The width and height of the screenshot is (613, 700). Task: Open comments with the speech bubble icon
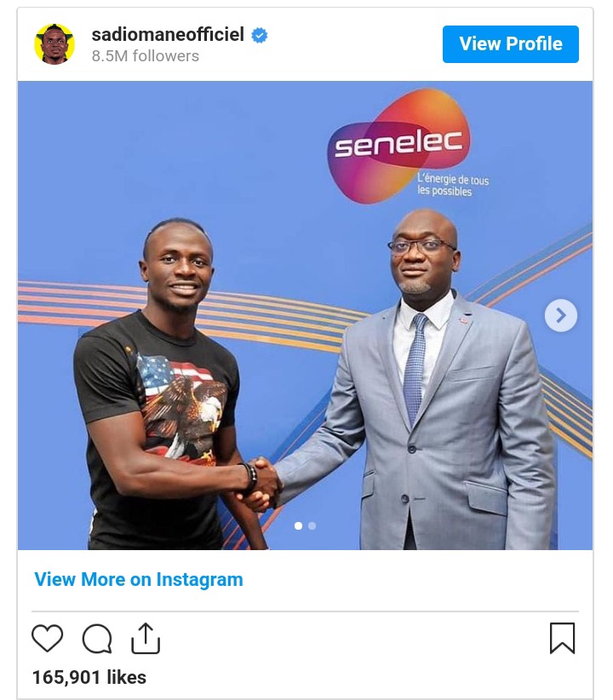[x=97, y=639]
